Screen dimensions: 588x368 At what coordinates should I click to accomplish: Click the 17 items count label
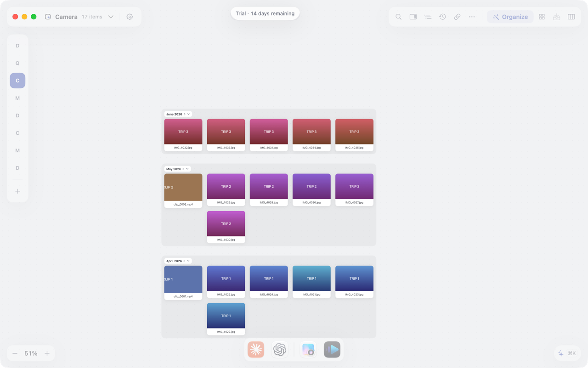(x=92, y=17)
